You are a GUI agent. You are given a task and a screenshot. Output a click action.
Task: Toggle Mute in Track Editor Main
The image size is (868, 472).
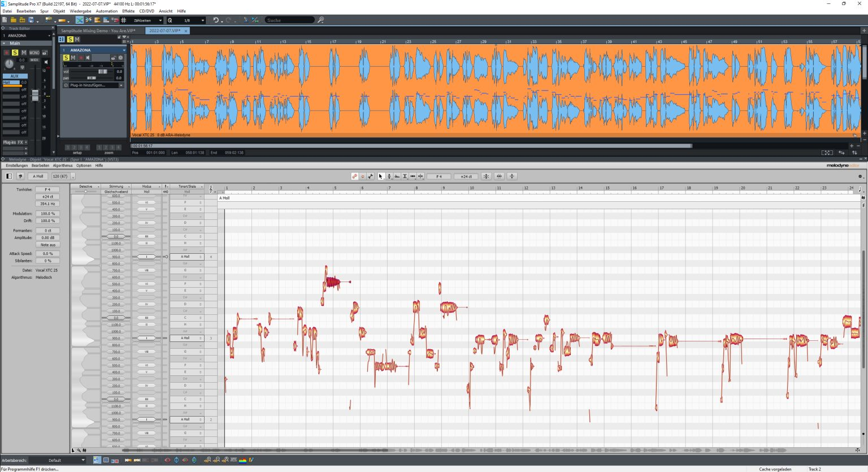point(24,53)
